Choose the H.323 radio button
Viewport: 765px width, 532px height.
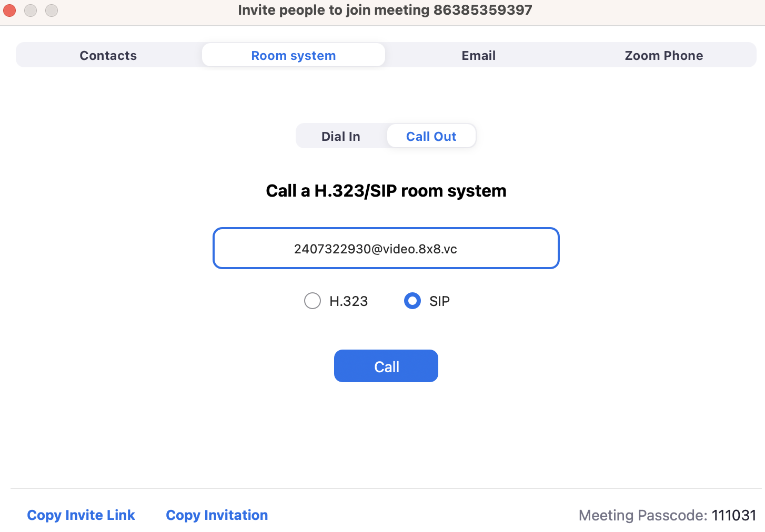coord(313,301)
